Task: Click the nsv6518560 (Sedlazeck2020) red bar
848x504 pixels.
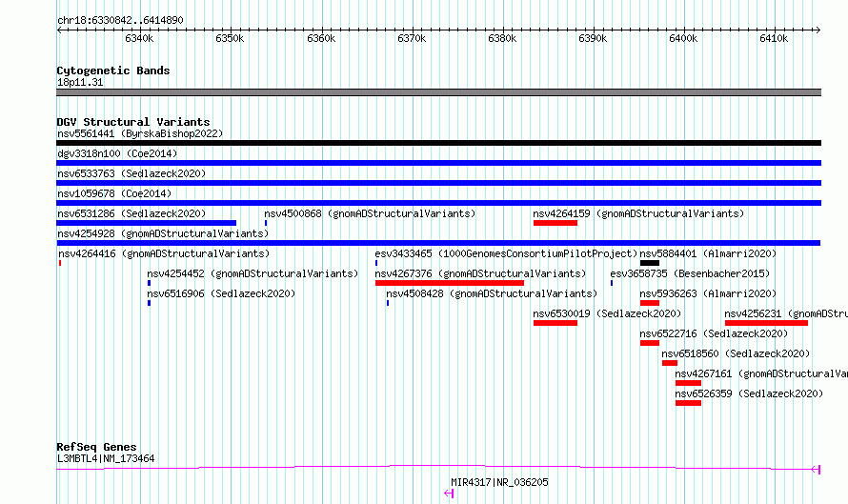Action: click(670, 363)
